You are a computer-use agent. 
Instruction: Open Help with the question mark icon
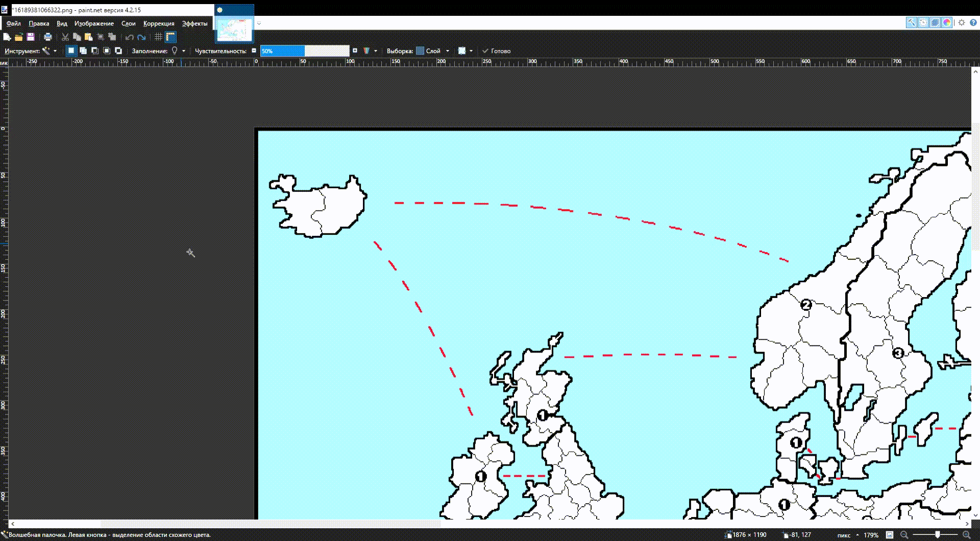coord(973,22)
